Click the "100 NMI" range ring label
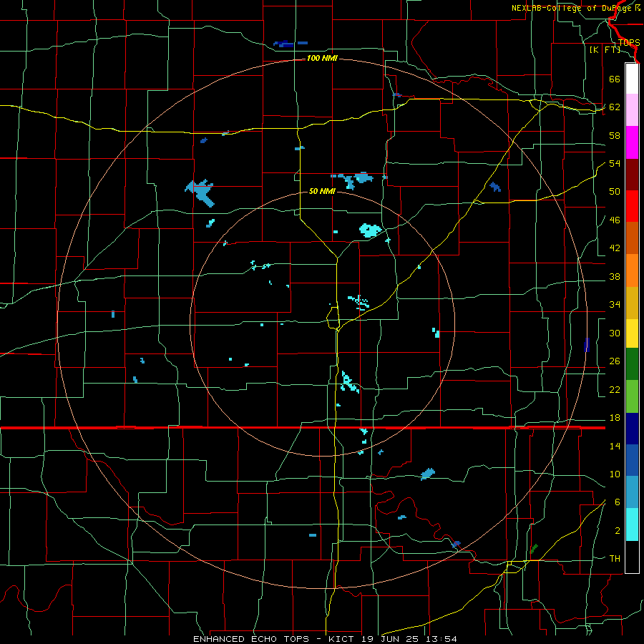644x644 pixels. pyautogui.click(x=322, y=59)
